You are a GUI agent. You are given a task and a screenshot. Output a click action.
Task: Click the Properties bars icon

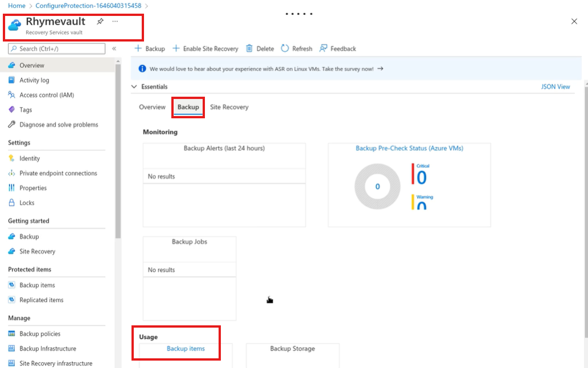(x=11, y=188)
